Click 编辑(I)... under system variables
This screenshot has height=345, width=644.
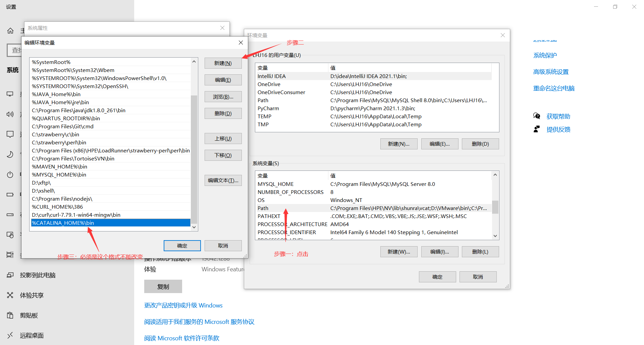(440, 252)
